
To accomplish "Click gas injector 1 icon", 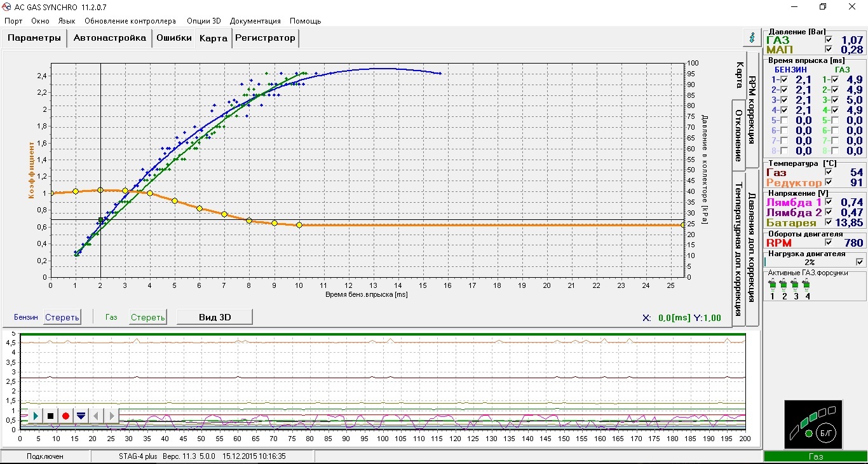I will 772,284.
